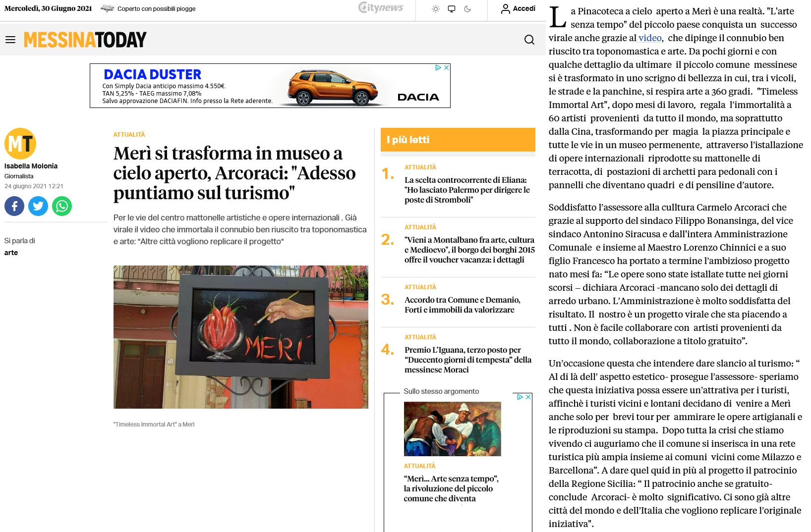
Task: Open AdChoices info on Dacia banner
Action: coord(438,68)
